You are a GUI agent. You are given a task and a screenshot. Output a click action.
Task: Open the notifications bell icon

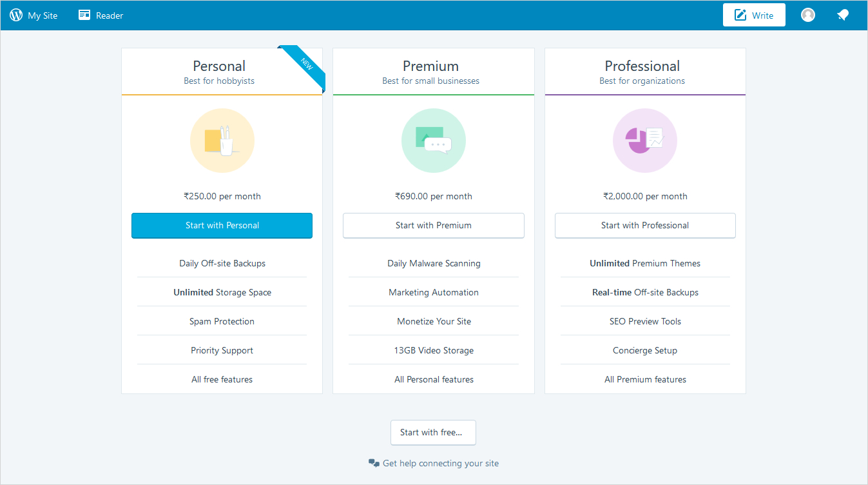843,15
